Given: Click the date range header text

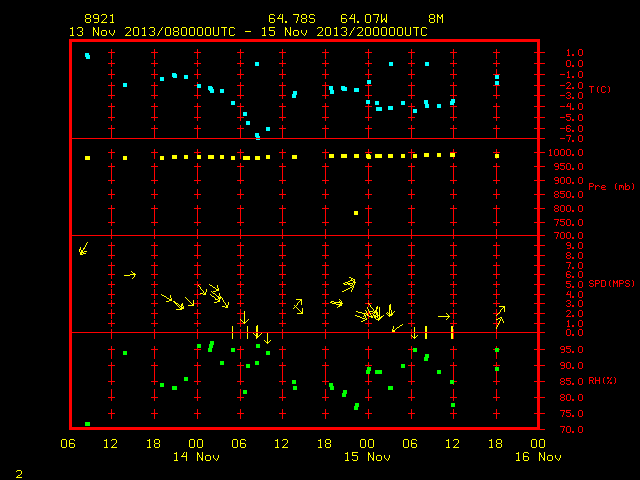Looking at the screenshot, I should [x=248, y=32].
